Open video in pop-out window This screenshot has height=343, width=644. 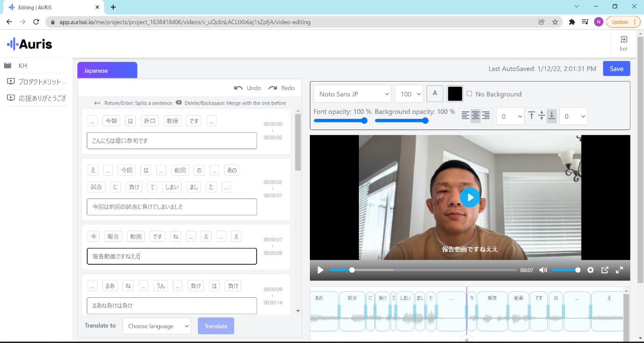[x=605, y=270]
